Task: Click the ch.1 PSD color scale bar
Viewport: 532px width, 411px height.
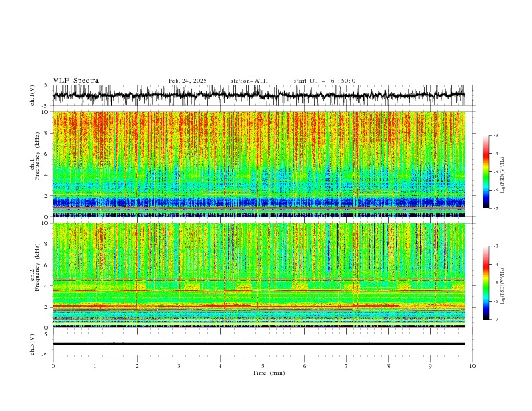Action: (486, 172)
